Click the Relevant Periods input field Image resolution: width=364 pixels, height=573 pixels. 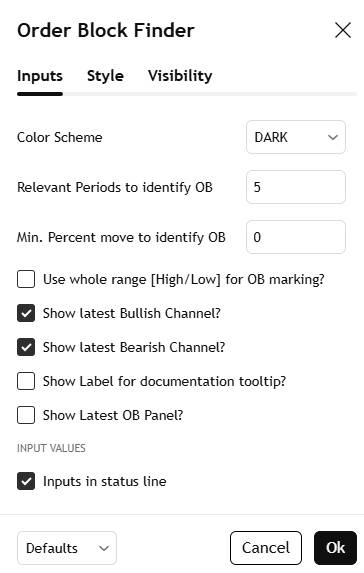[296, 187]
